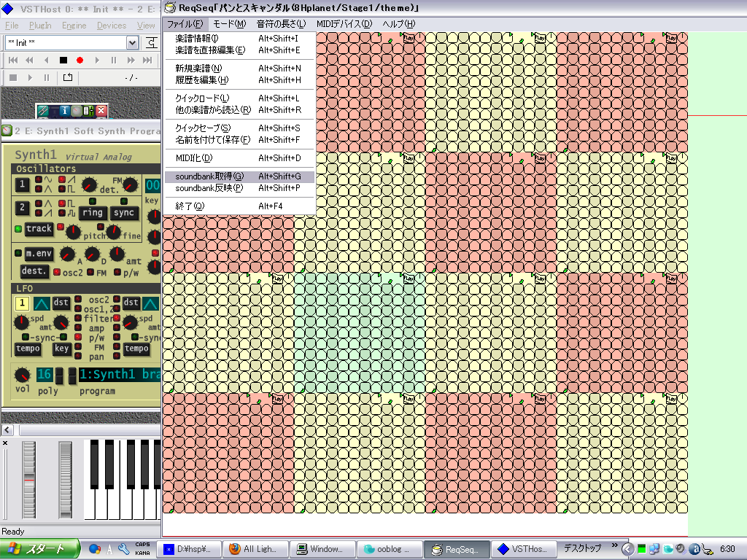Screen dimensions: 747x560
Task: Stop playback with black square in VSTHost
Action: tap(63, 60)
